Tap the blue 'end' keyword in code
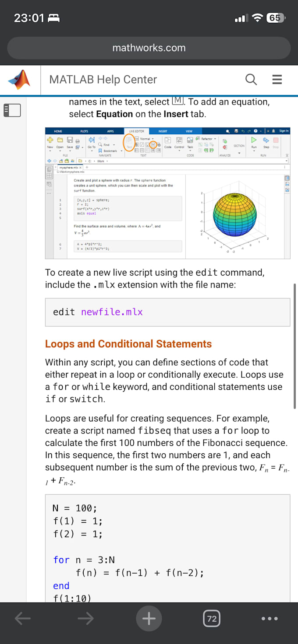Viewport: 298px width, 644px height. pos(61,586)
